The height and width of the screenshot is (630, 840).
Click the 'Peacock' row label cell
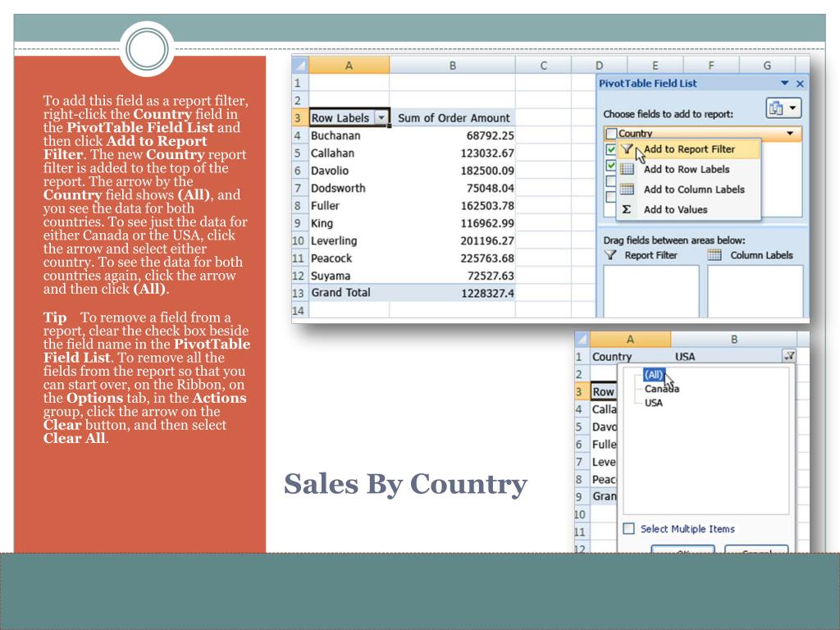pyautogui.click(x=349, y=258)
